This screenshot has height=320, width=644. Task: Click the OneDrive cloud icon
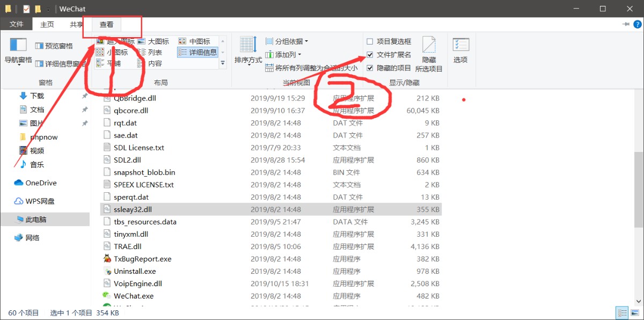click(x=19, y=183)
